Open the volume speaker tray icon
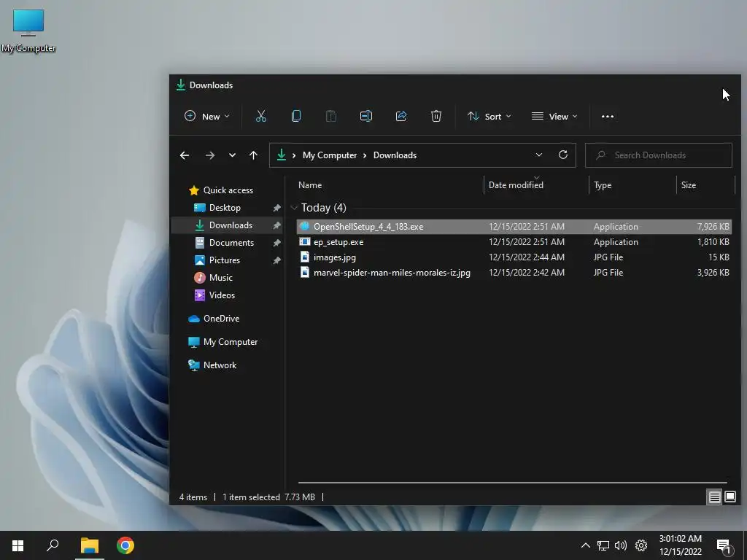This screenshot has width=747, height=560. 621,545
